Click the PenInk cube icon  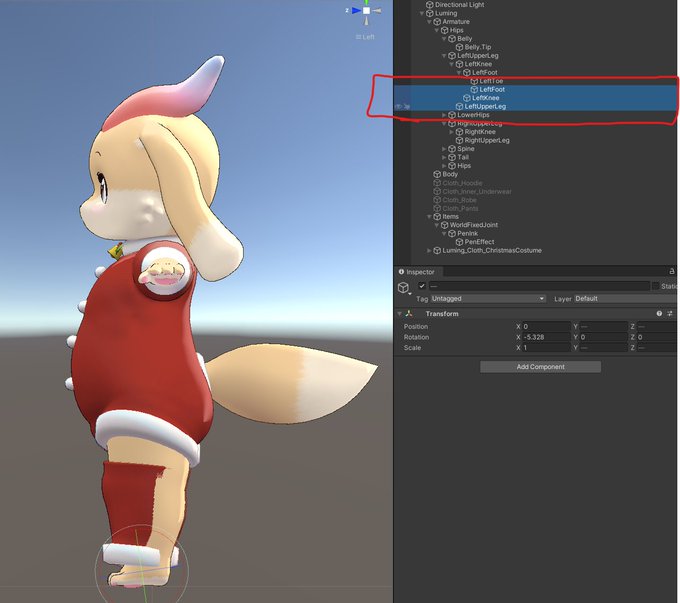tap(452, 233)
